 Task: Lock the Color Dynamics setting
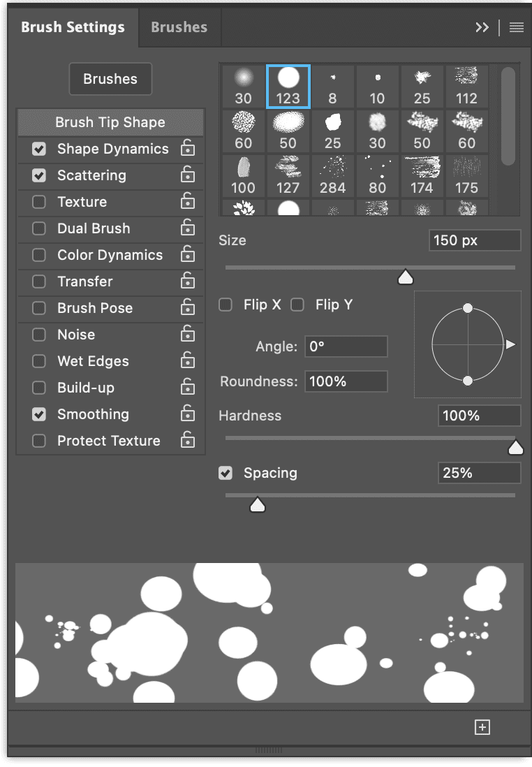[x=187, y=254]
